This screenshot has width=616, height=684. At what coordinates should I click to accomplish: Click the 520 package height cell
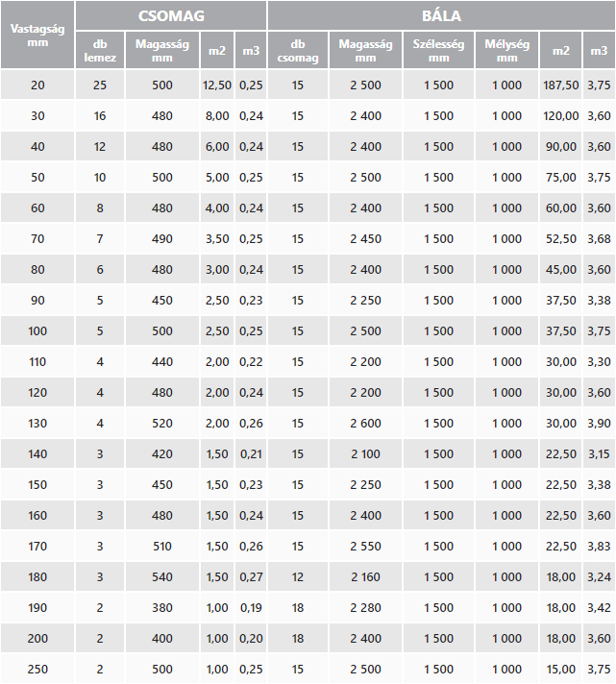pyautogui.click(x=161, y=424)
